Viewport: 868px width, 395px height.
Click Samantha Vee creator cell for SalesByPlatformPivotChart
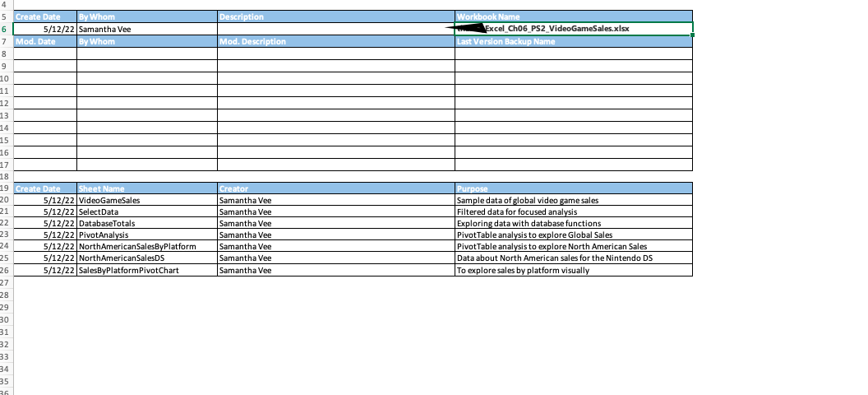coord(336,270)
